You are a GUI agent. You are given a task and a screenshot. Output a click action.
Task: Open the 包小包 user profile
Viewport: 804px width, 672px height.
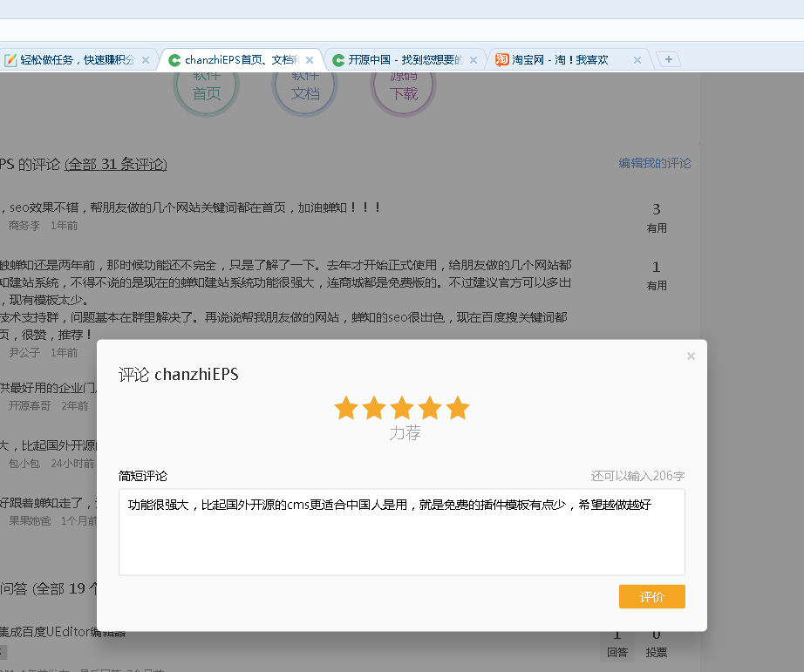(x=24, y=464)
